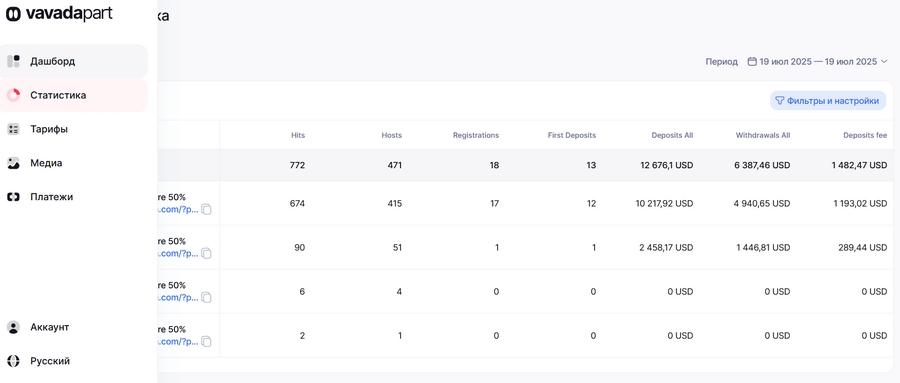The height and width of the screenshot is (383, 900).
Task: Click the calendar icon beside the date range
Action: tap(752, 61)
